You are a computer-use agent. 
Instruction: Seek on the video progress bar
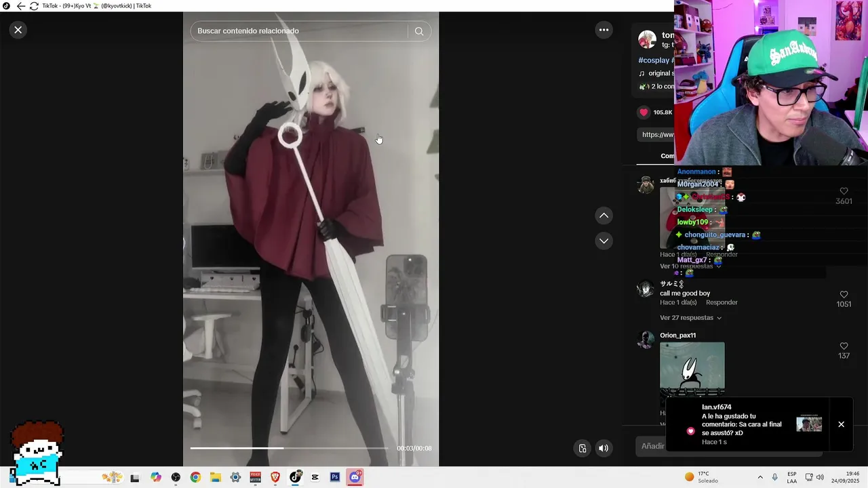[x=289, y=448]
